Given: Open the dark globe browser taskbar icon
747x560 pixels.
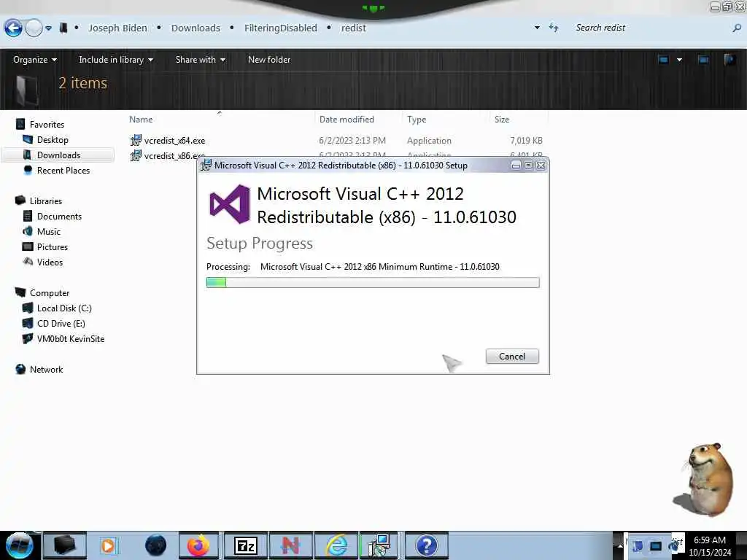Looking at the screenshot, I should tap(156, 545).
